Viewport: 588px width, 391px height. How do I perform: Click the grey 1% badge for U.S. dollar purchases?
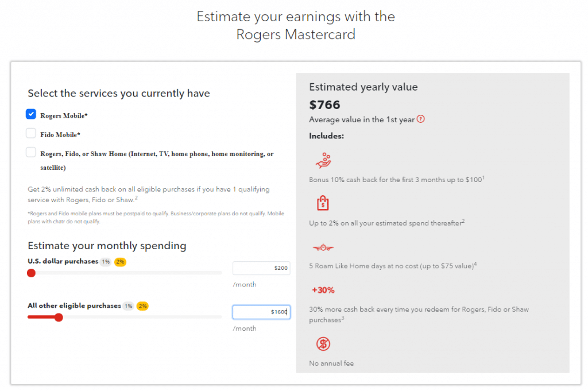tap(106, 262)
